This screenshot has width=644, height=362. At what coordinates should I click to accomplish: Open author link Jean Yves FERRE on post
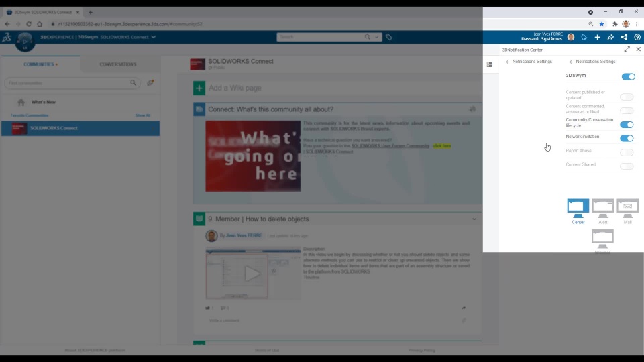[244, 235]
